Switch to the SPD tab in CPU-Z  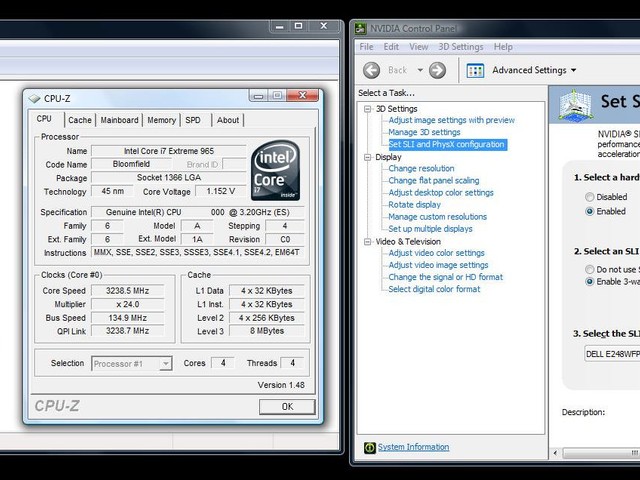pos(193,120)
